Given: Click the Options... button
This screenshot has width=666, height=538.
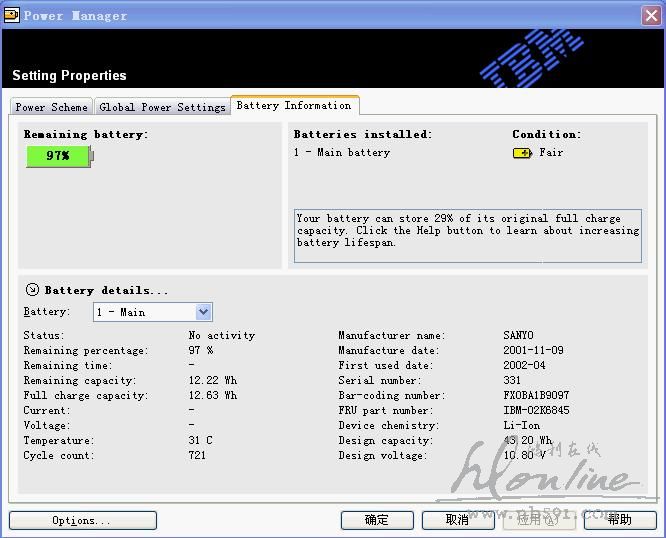Looking at the screenshot, I should tap(82, 520).
